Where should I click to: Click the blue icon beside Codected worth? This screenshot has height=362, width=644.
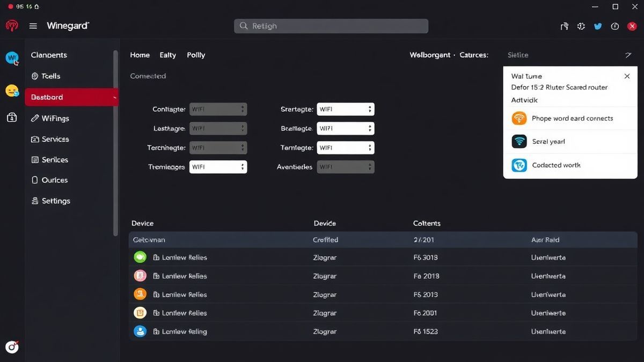519,165
